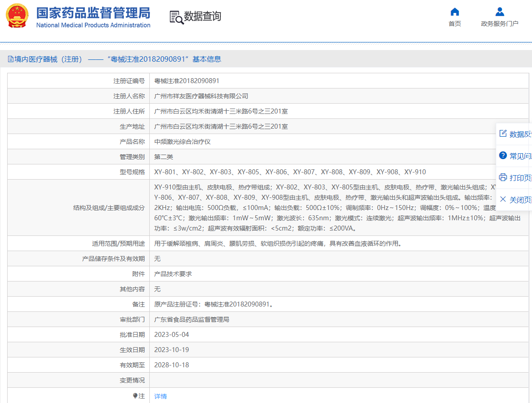Click the 备注 value 原产品注册证号
532x403 pixels.
tap(214, 304)
